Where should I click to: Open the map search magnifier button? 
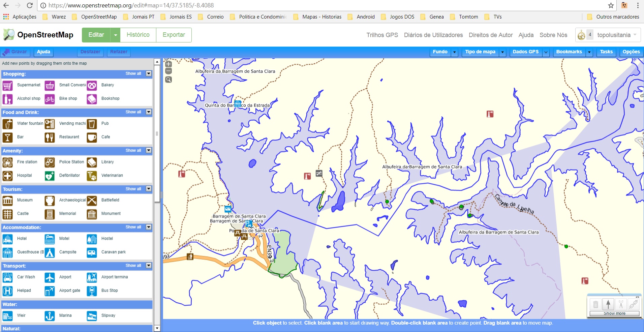(168, 80)
